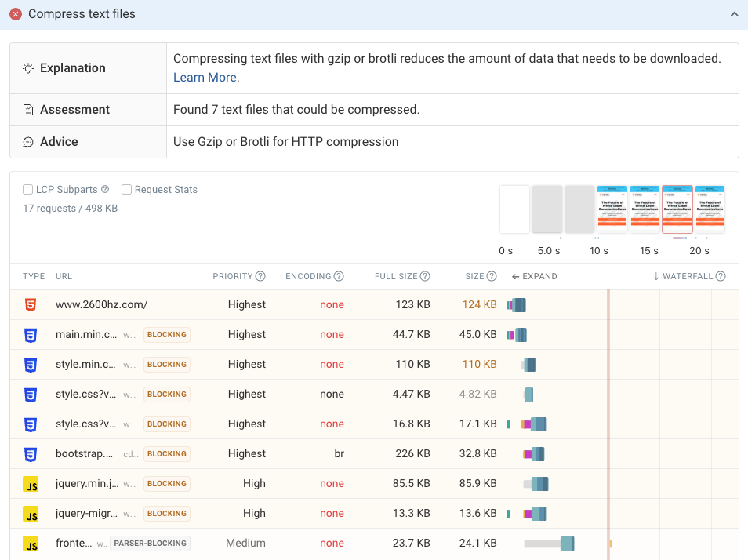The width and height of the screenshot is (748, 560).
Task: Click the help icon next to Waterfall header
Action: click(721, 276)
